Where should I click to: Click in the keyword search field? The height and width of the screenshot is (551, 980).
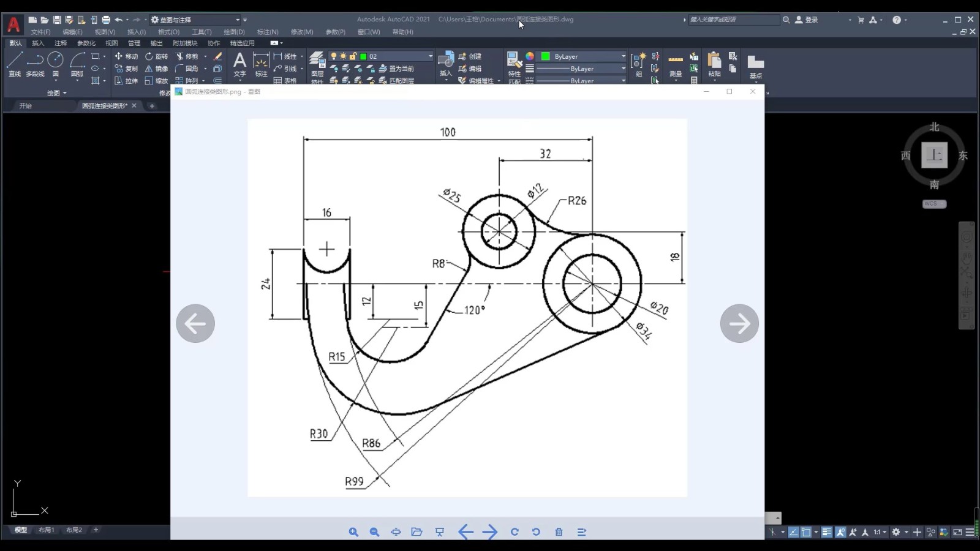733,20
